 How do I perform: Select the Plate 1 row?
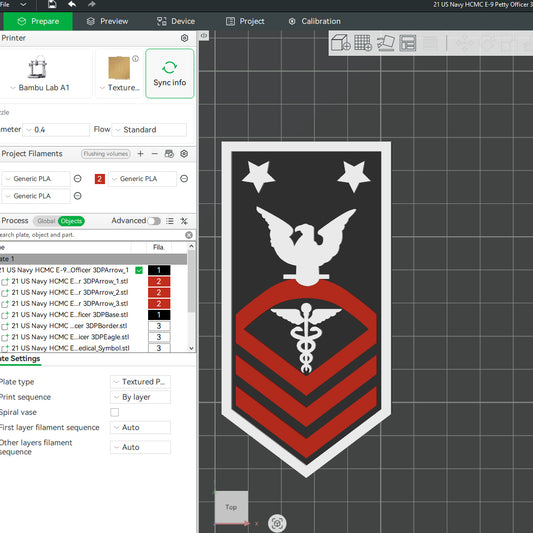point(93,259)
